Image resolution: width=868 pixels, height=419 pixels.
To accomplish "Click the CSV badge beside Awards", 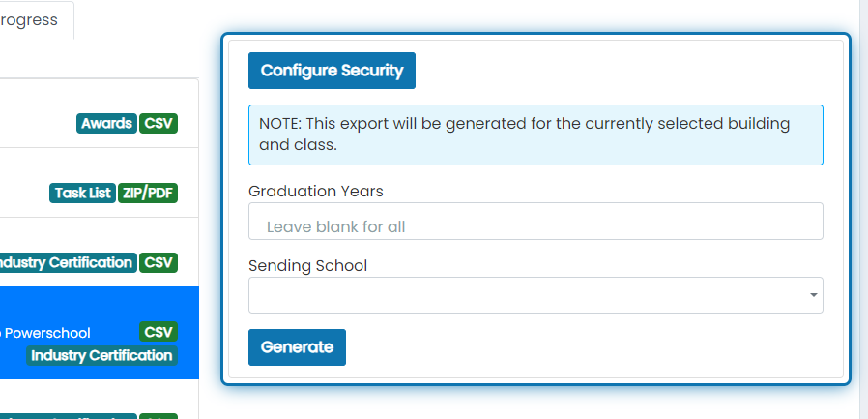I will tap(159, 124).
